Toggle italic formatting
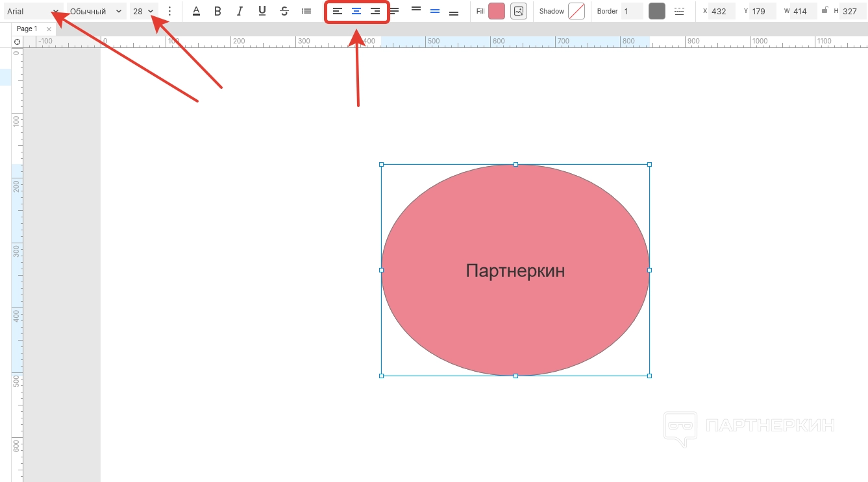 [240, 11]
